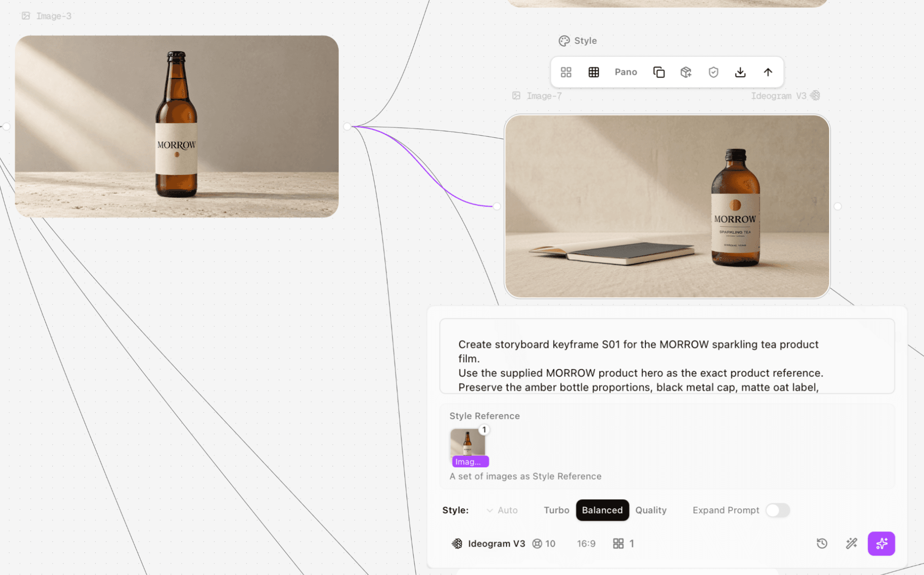Click the duplicate copy icon

pyautogui.click(x=659, y=72)
